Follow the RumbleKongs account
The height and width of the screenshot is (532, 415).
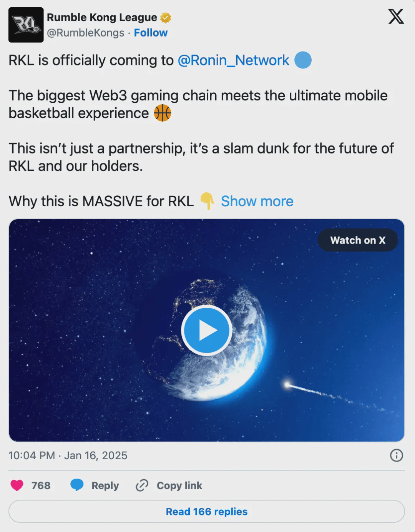point(151,33)
